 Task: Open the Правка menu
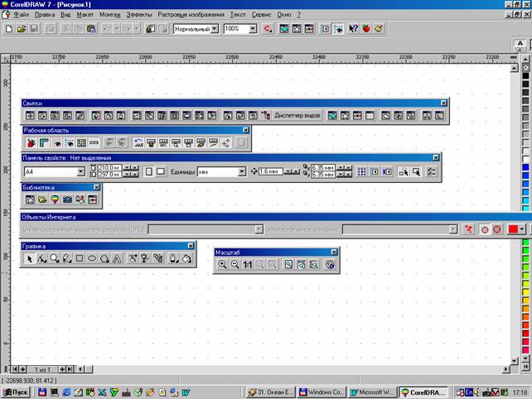click(45, 15)
